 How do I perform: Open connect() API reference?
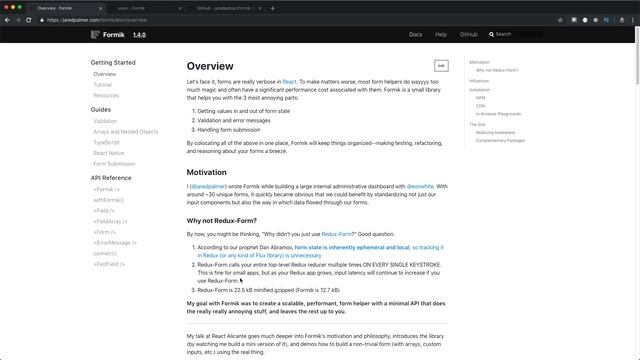(x=105, y=253)
